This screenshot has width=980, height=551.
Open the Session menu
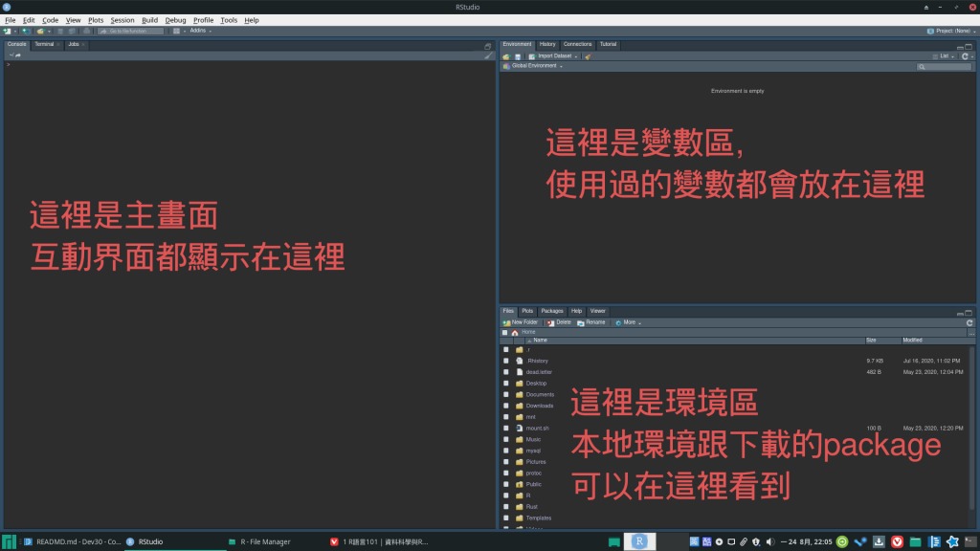click(122, 20)
